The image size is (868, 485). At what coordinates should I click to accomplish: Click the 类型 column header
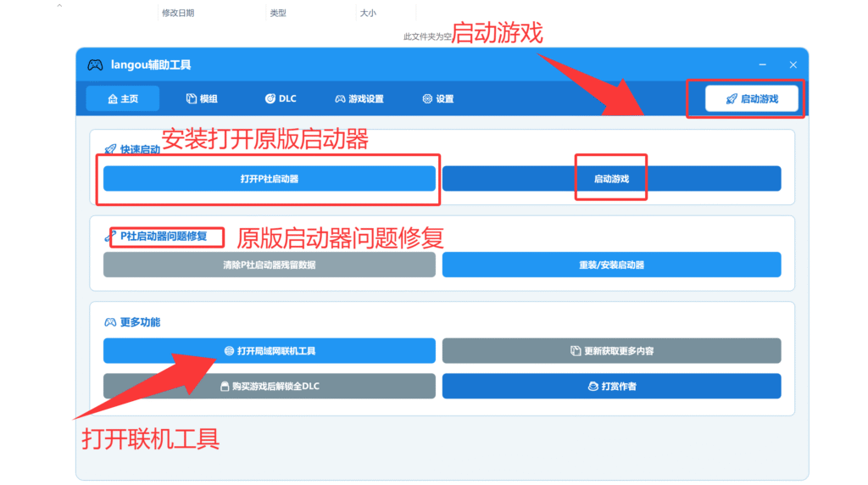tap(278, 13)
